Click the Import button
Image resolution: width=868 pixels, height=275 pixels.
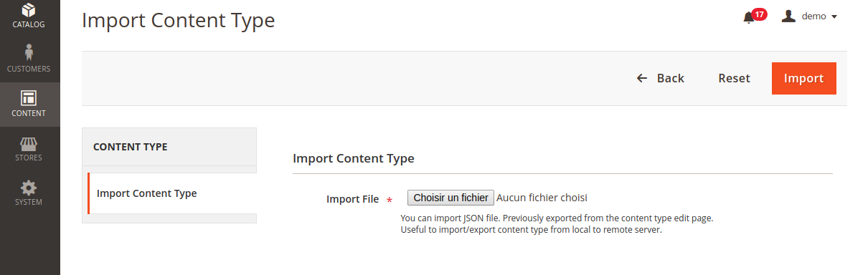click(x=803, y=78)
